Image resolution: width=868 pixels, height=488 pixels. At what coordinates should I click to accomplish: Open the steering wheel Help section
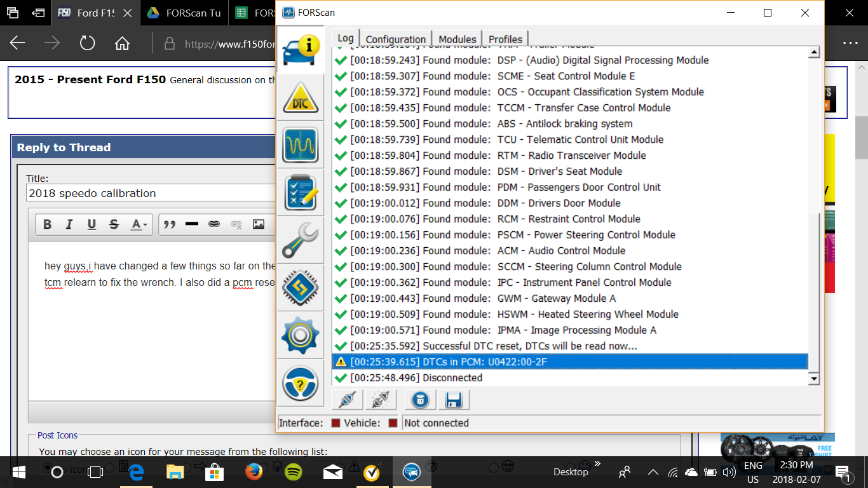(301, 382)
